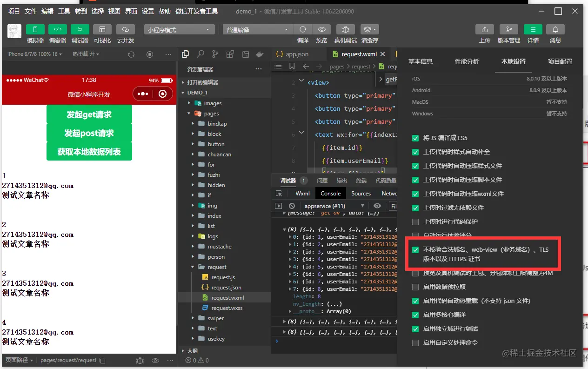
Task: Click the 发起get请求 button
Action: (x=89, y=114)
